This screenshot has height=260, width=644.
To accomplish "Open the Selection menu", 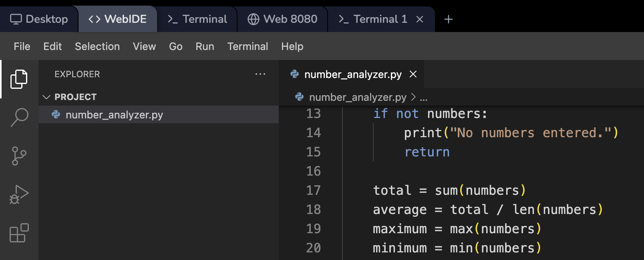I will pyautogui.click(x=97, y=46).
